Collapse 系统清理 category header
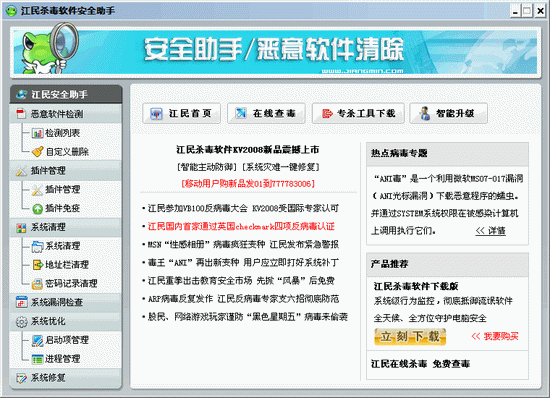The width and height of the screenshot is (550, 398). (66, 228)
